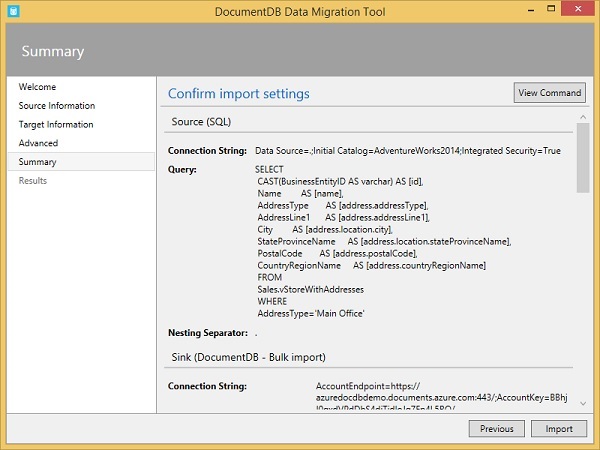Screen dimensions: 600x450
Task: Open the Results step in sidebar
Action: [33, 181]
